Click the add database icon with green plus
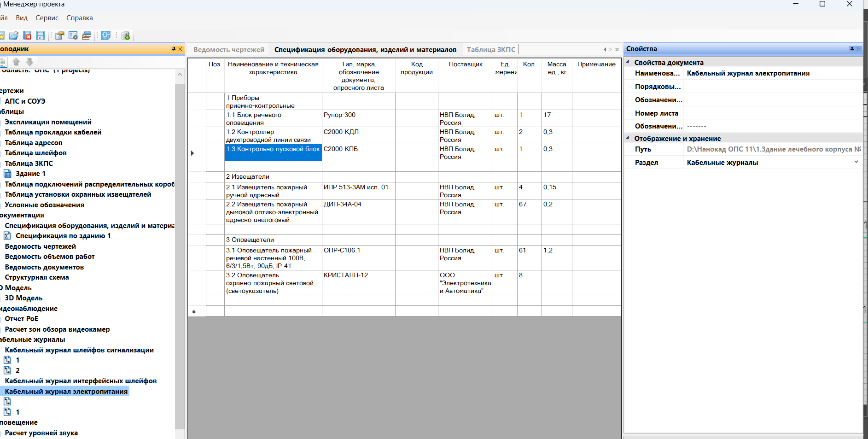The width and height of the screenshot is (868, 439). click(x=125, y=35)
